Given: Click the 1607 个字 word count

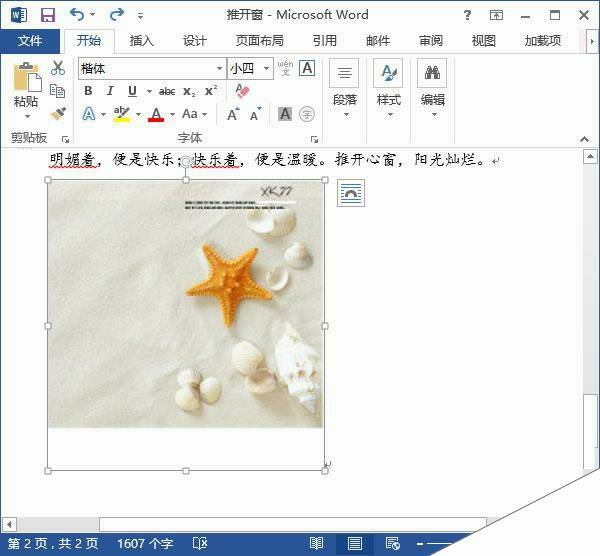Looking at the screenshot, I should tap(145, 543).
